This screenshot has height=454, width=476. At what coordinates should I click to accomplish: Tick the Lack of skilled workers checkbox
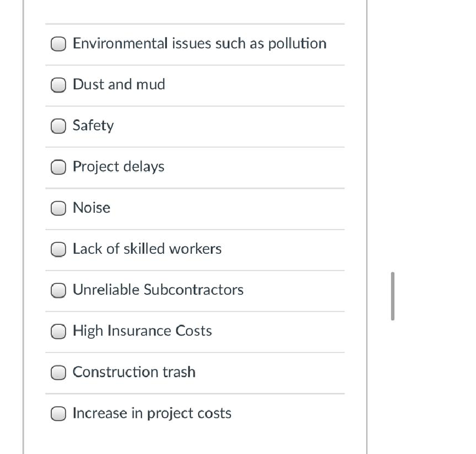tap(58, 249)
